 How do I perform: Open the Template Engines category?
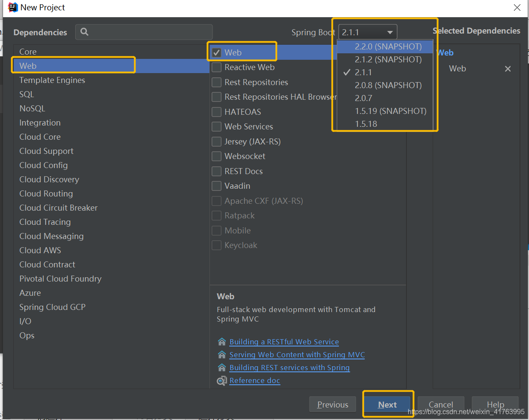point(111,80)
